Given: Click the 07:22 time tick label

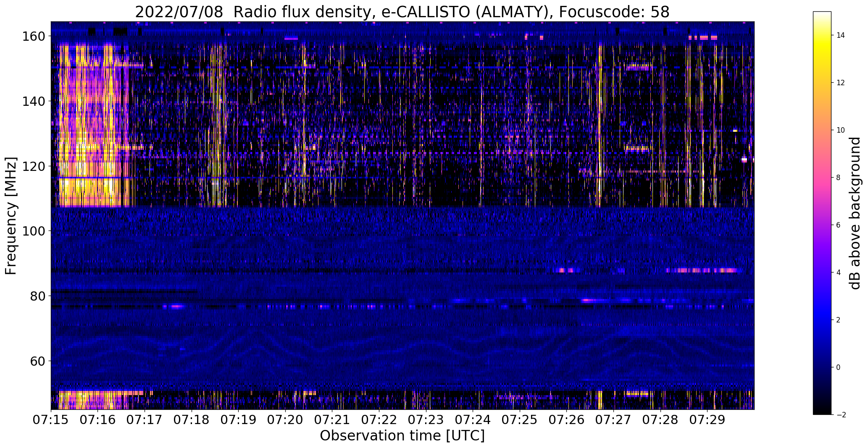Looking at the screenshot, I should (x=379, y=420).
